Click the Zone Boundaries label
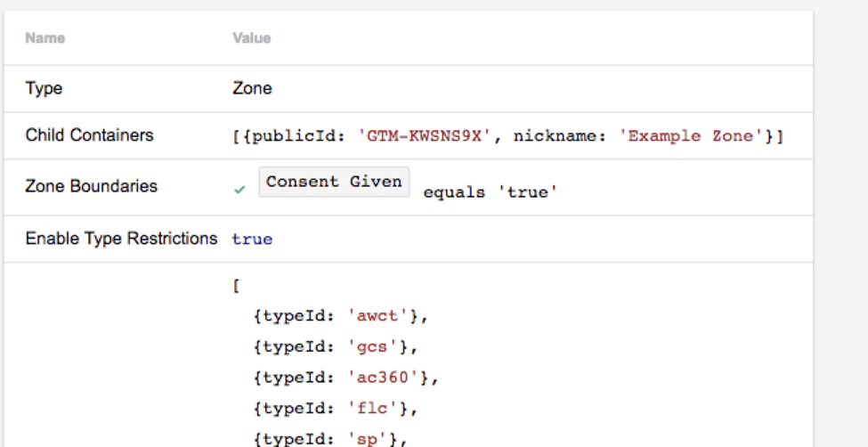Viewport: 868px width, 447px height. click(92, 186)
